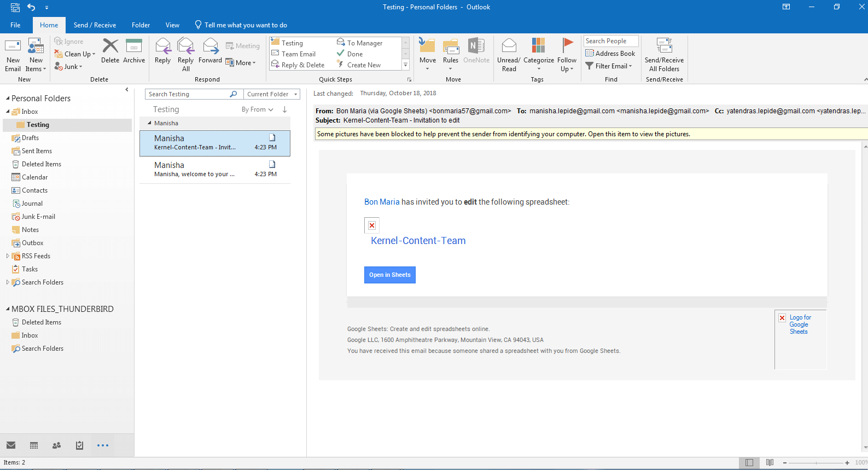Toggle Unread/Read status

(x=509, y=55)
